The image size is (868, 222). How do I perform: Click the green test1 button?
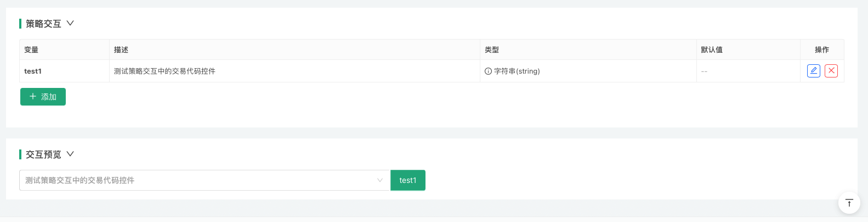coord(407,180)
